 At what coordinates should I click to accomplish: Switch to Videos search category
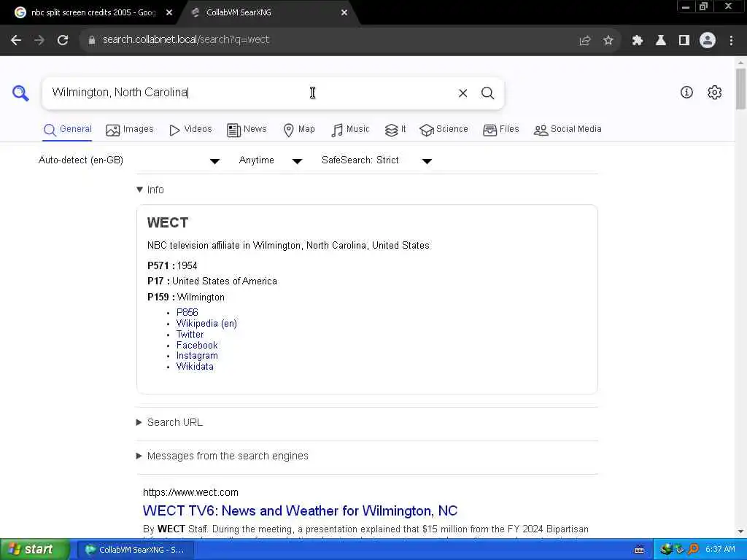coord(190,130)
